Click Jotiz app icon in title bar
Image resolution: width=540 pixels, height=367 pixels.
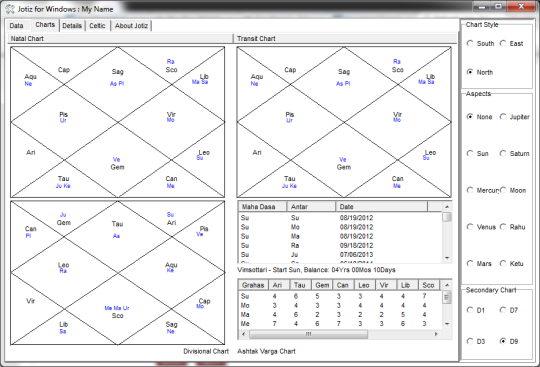coord(10,9)
